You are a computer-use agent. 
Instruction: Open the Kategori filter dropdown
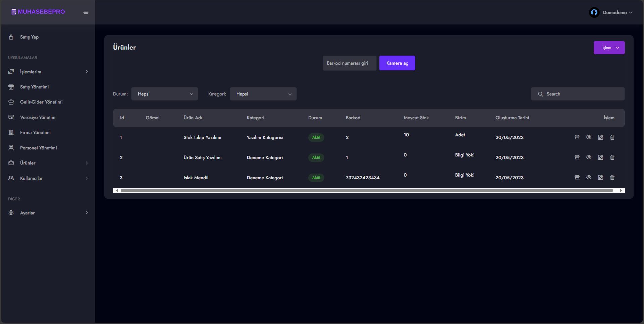(263, 94)
